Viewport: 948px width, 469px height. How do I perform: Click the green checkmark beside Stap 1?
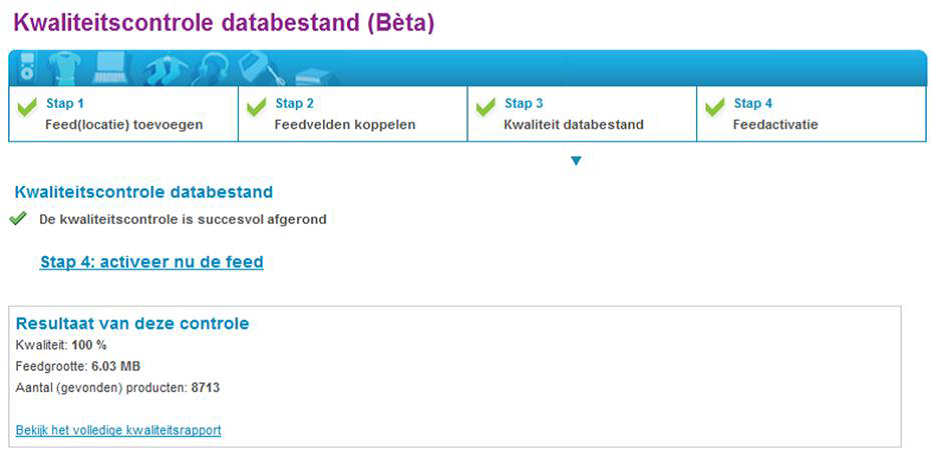(27, 108)
